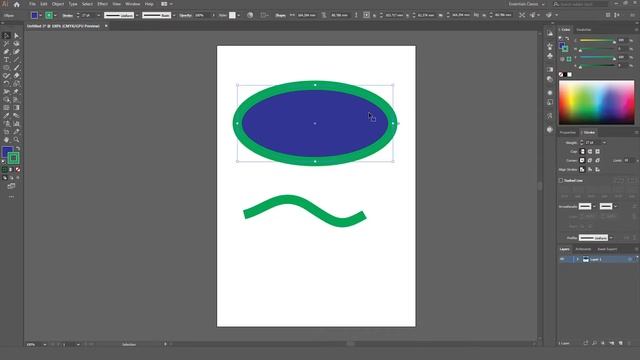Click the white swatch in Color panel
640x360 pixels.
click(570, 74)
